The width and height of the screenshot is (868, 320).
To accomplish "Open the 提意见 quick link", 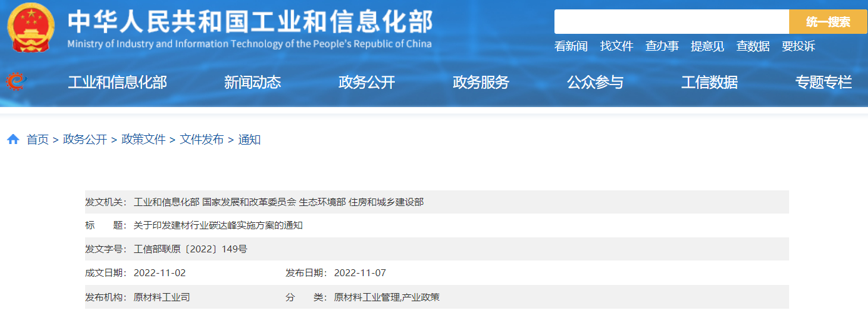I will click(x=707, y=46).
